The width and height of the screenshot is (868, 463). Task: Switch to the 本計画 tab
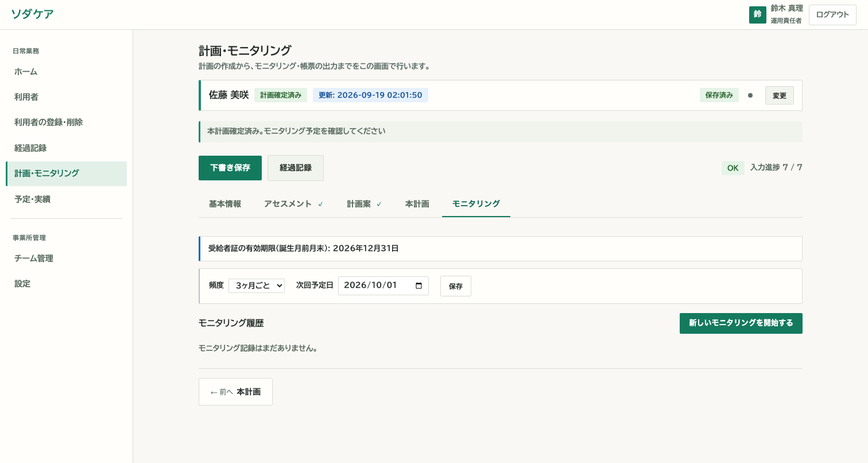pyautogui.click(x=417, y=204)
